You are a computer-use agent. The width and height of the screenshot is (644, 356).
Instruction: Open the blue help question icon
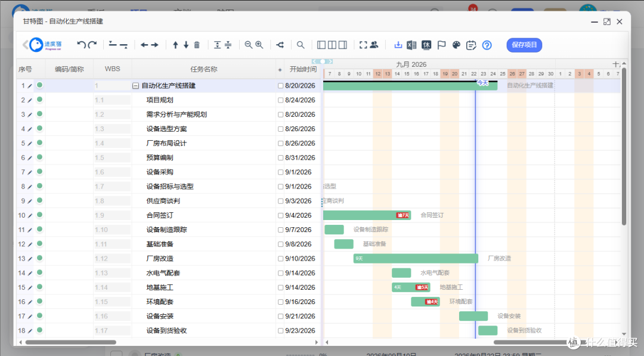pyautogui.click(x=487, y=45)
